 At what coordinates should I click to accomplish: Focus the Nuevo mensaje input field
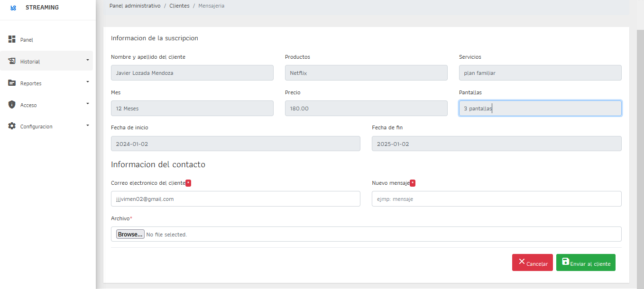(496, 199)
